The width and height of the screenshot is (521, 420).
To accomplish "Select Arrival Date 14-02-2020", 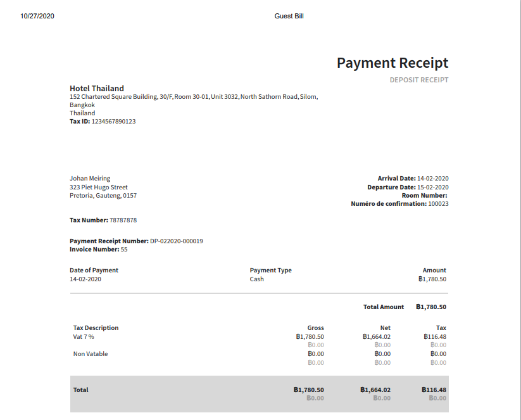I will (x=413, y=179).
